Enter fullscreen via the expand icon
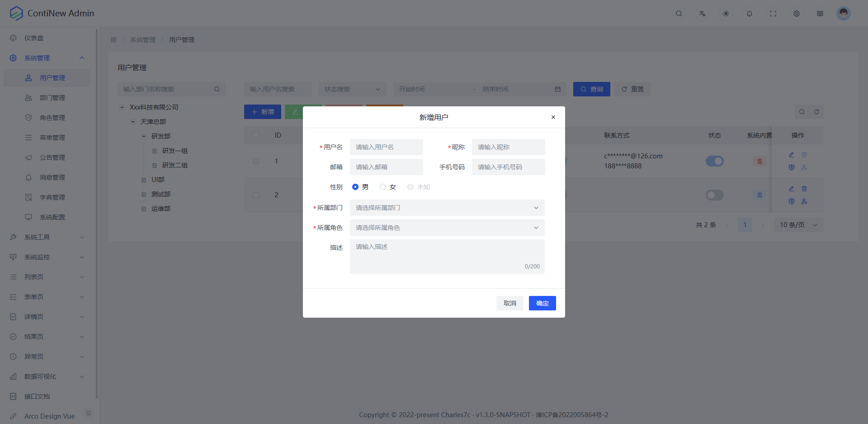 tap(773, 14)
